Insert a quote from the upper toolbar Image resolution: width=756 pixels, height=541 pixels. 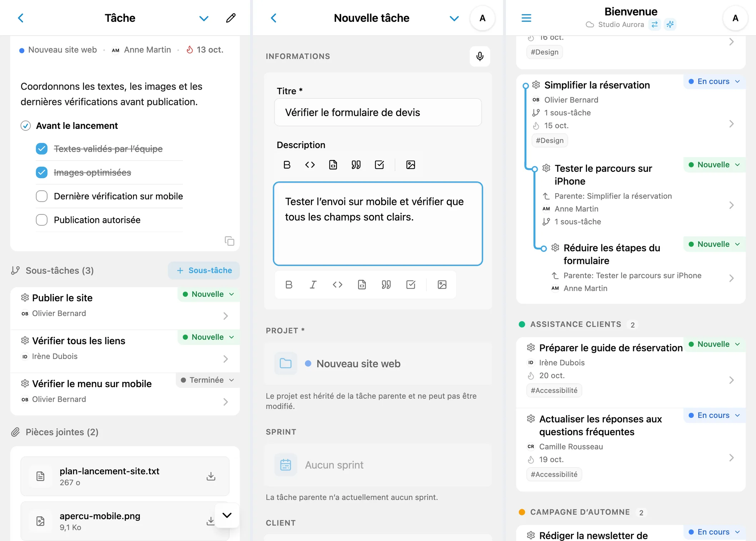[x=356, y=165]
